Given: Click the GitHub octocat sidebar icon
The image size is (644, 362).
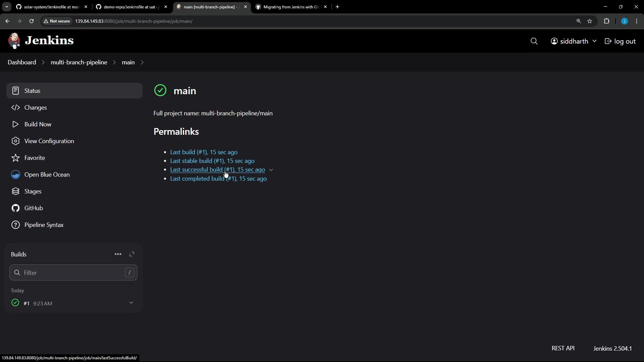Looking at the screenshot, I should coord(15,208).
